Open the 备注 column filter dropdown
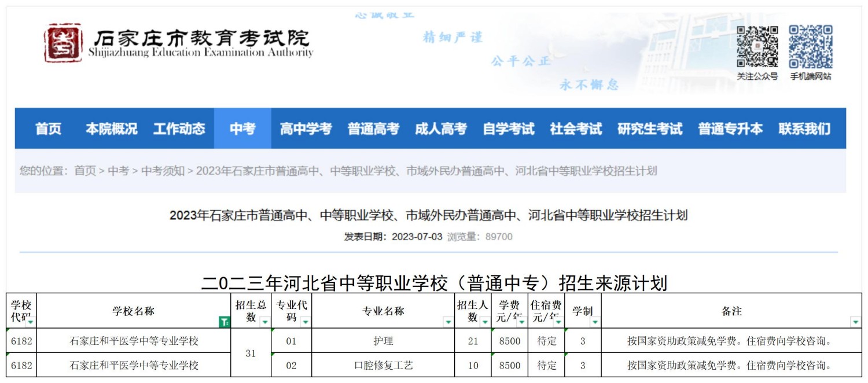The image size is (868, 383). pos(855,322)
